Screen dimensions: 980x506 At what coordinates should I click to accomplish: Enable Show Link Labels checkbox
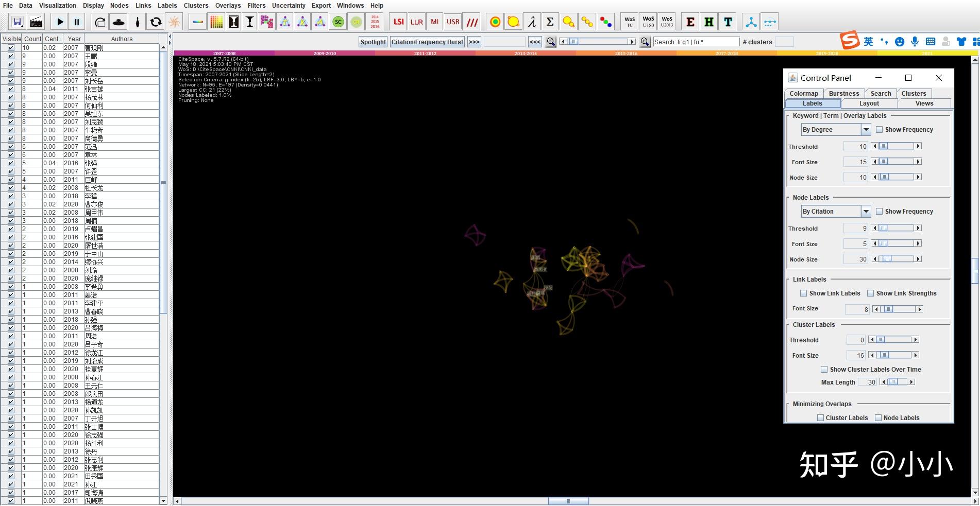coord(803,293)
